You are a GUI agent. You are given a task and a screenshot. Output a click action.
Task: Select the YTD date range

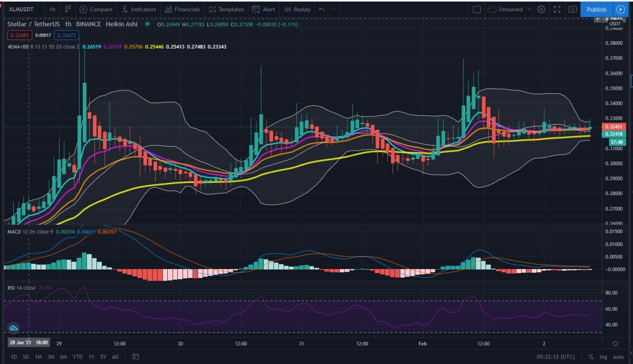[x=78, y=357]
